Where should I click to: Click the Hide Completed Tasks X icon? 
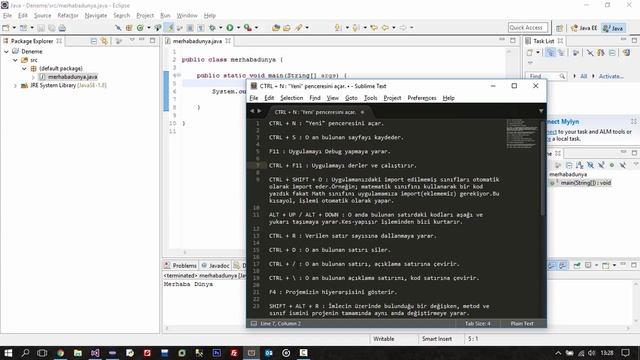click(x=590, y=53)
